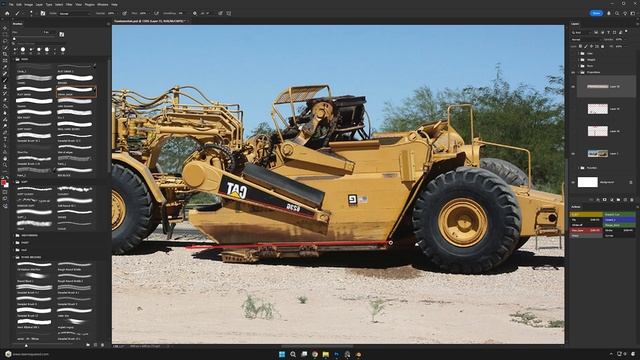Hide the photo layer with scraper thumbnail
Image resolution: width=640 pixels, height=360 pixels.
click(x=573, y=153)
